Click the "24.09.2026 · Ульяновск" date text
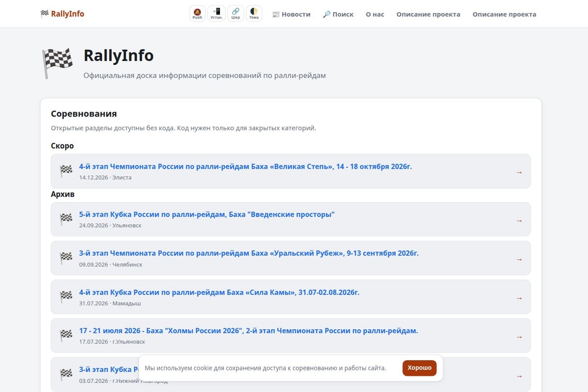 point(110,225)
